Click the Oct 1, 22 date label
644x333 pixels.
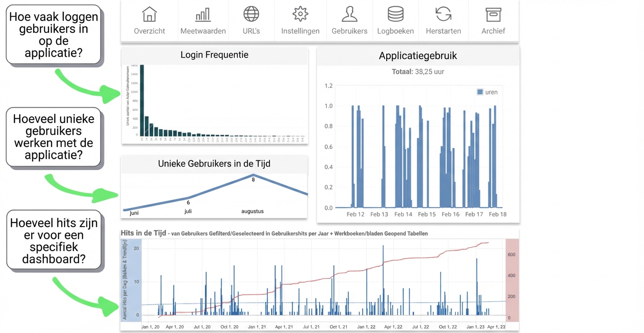pyautogui.click(x=448, y=327)
